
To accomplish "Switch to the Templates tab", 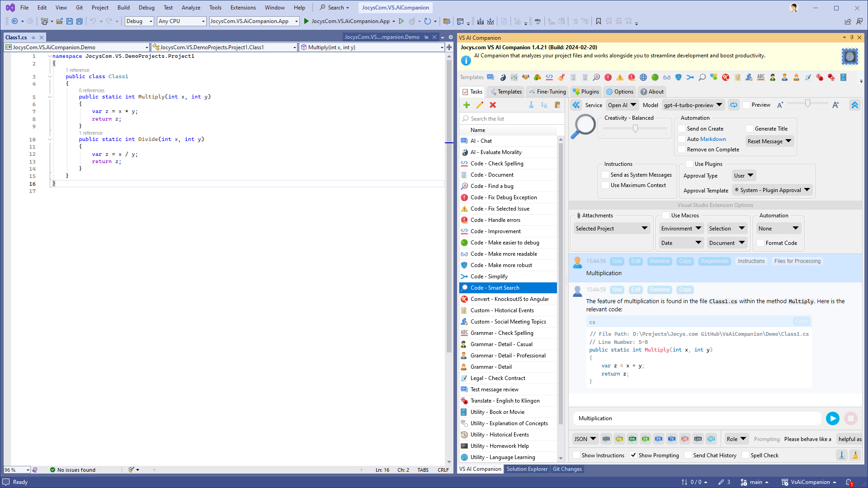I will click(x=506, y=92).
